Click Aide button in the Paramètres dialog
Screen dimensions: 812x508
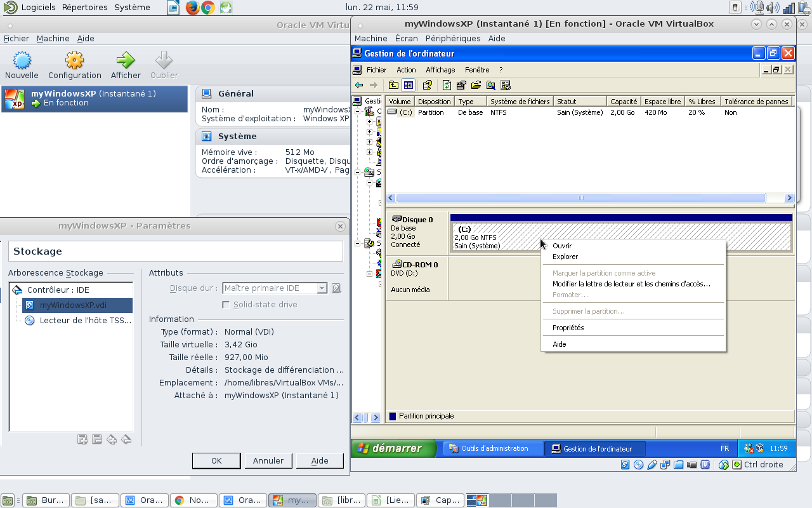coord(320,461)
